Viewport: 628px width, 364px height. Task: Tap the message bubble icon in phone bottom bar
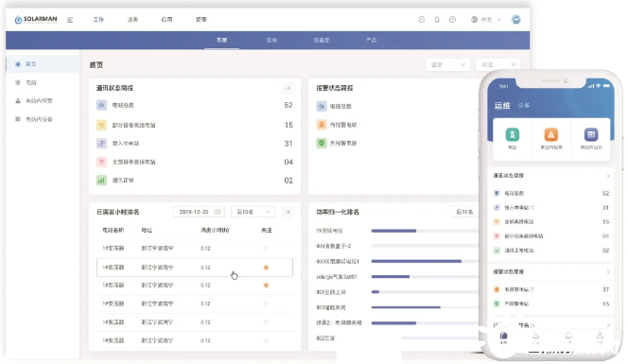coord(568,337)
